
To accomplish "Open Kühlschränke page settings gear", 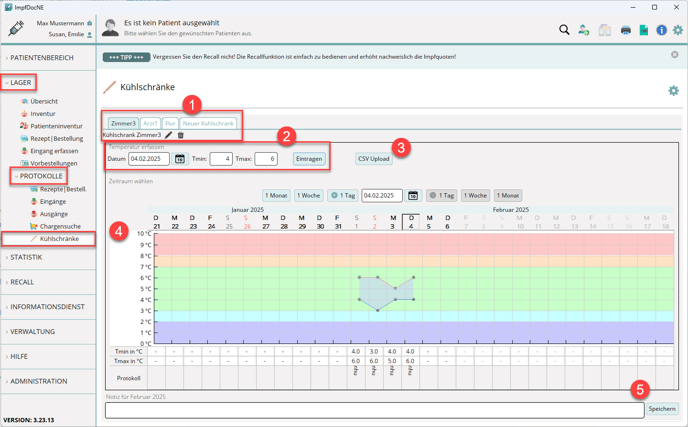I will click(673, 90).
